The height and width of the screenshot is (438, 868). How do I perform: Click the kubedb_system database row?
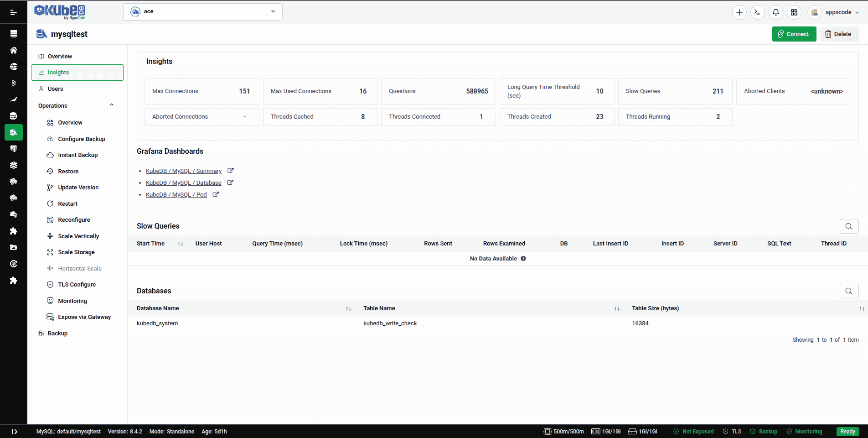(498, 323)
